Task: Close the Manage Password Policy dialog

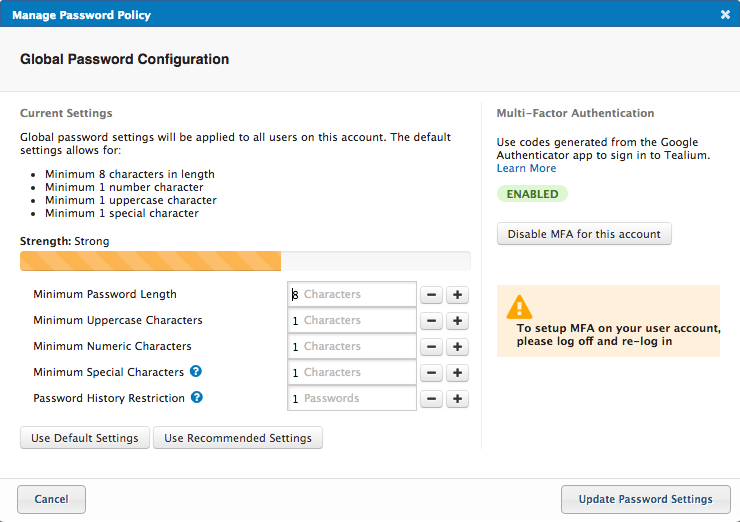Action: 725,14
